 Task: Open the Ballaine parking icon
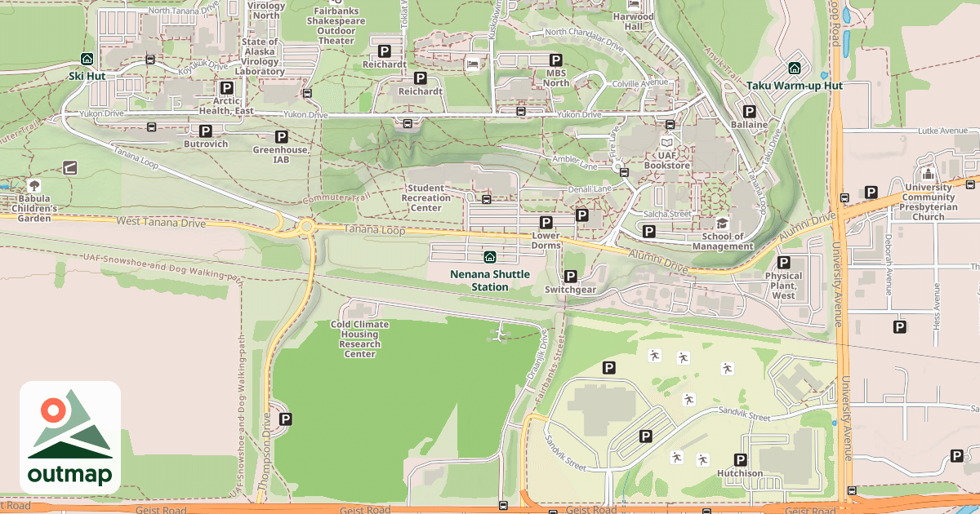coord(749,111)
